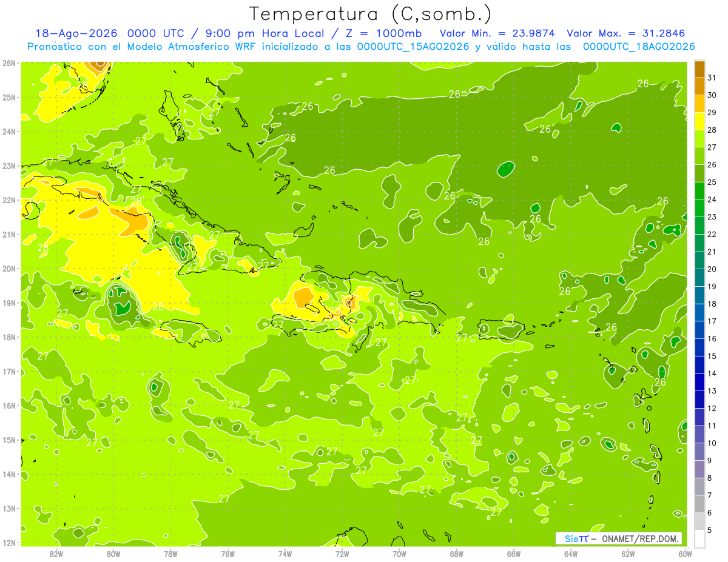Click the dark orange swatch above legend value 31
This screenshot has width=728, height=562.
tap(699, 69)
